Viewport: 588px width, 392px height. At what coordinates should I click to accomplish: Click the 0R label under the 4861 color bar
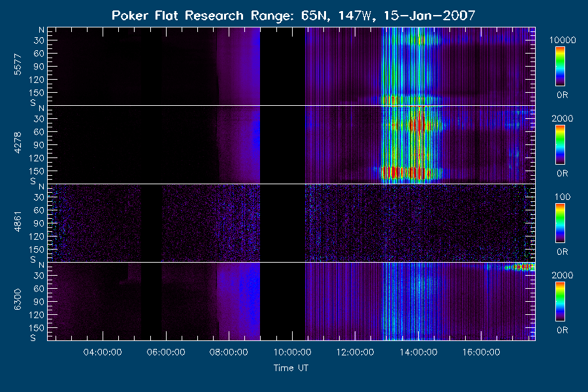click(563, 252)
